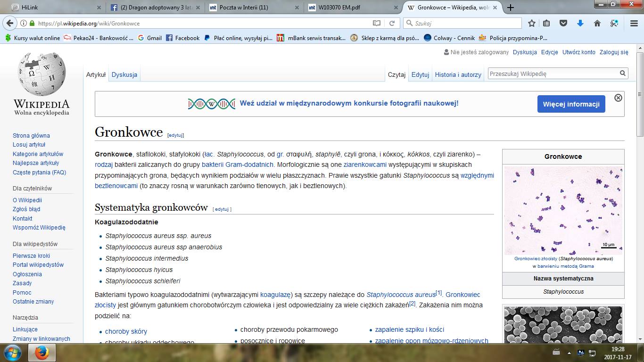Switch to the Facebook Dragon adoptowany tab
The height and width of the screenshot is (362, 644).
[154, 8]
